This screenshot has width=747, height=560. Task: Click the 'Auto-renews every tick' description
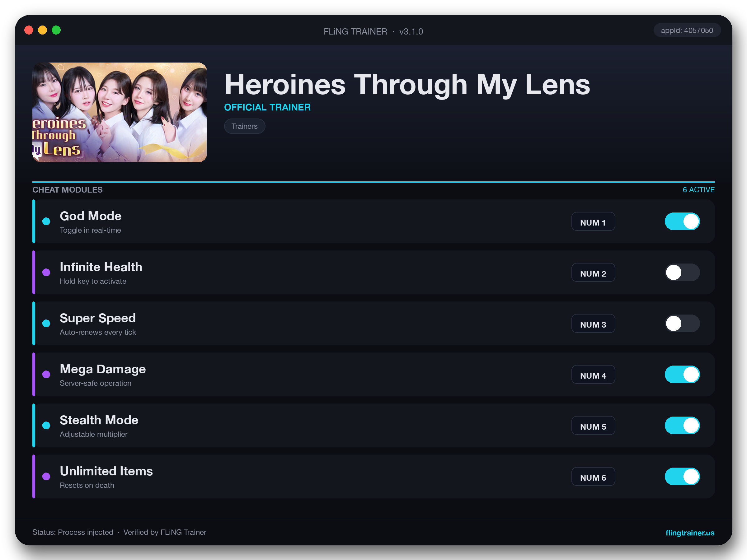tap(98, 332)
